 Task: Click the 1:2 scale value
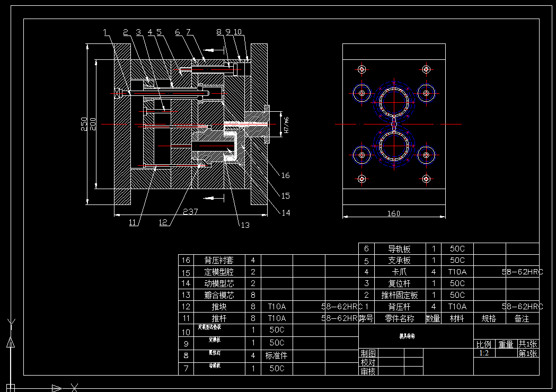[484, 353]
